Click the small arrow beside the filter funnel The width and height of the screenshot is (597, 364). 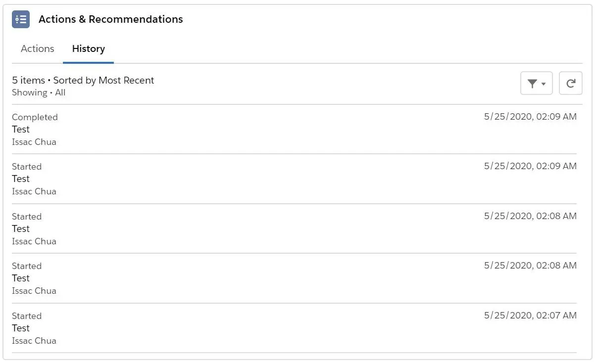(544, 84)
